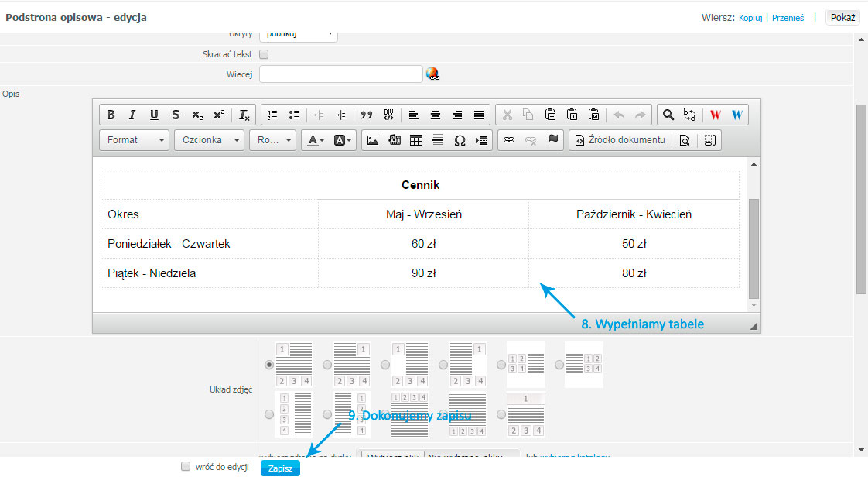Toggle superscript formatting
868x477 pixels.
pos(219,115)
